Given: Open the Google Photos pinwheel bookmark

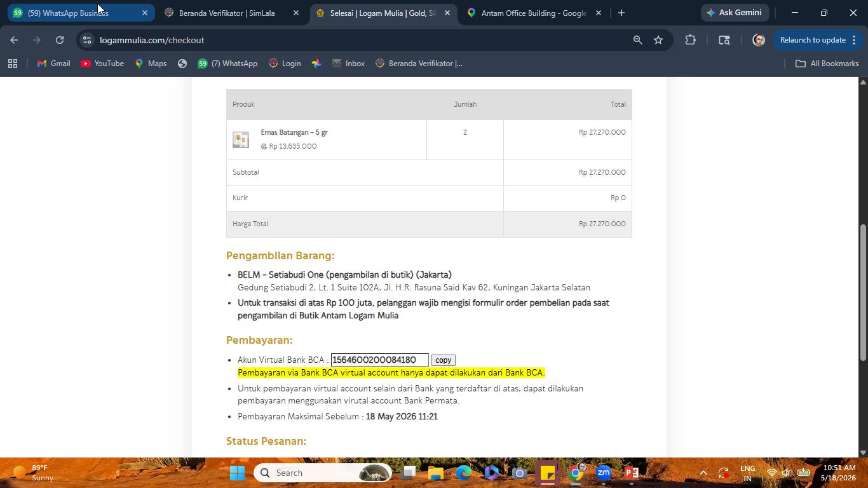Looking at the screenshot, I should [x=316, y=64].
